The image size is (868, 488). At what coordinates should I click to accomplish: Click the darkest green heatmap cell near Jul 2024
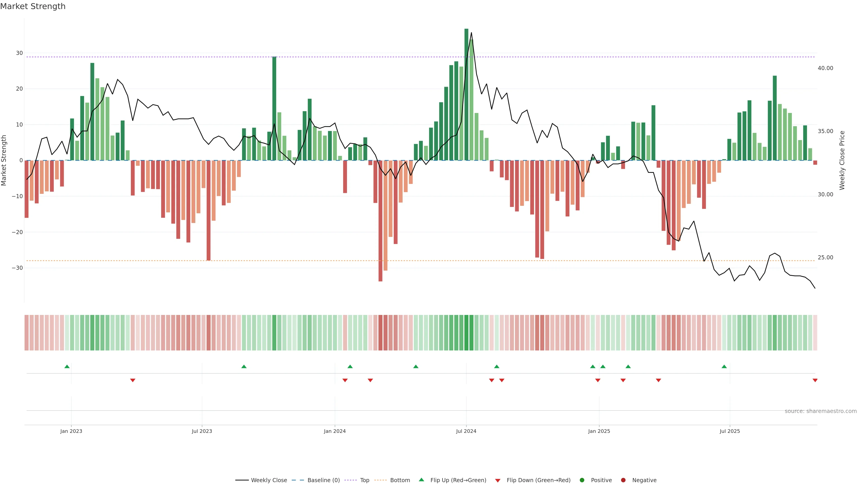(466, 332)
